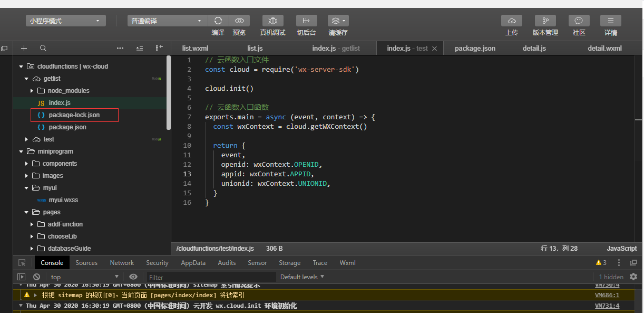Open the Sources devtools tab
This screenshot has width=644, height=313.
click(86, 263)
